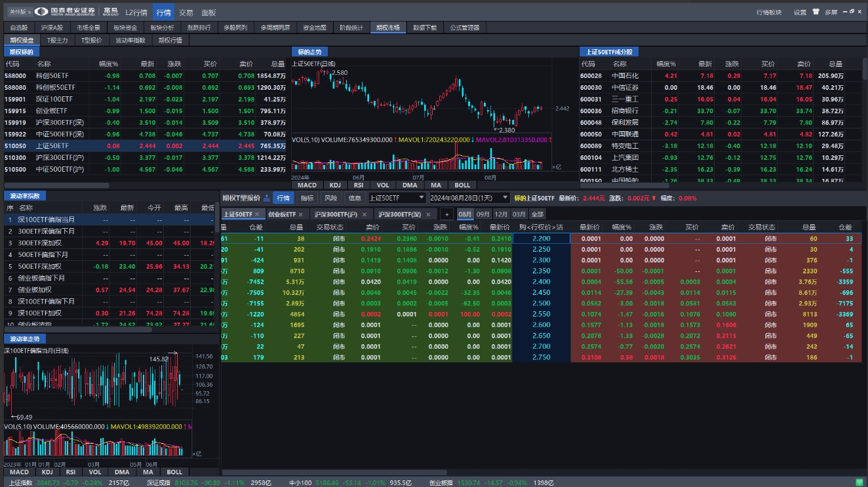Click the 波动率指数 list horizontal scrollbar

tap(79, 329)
